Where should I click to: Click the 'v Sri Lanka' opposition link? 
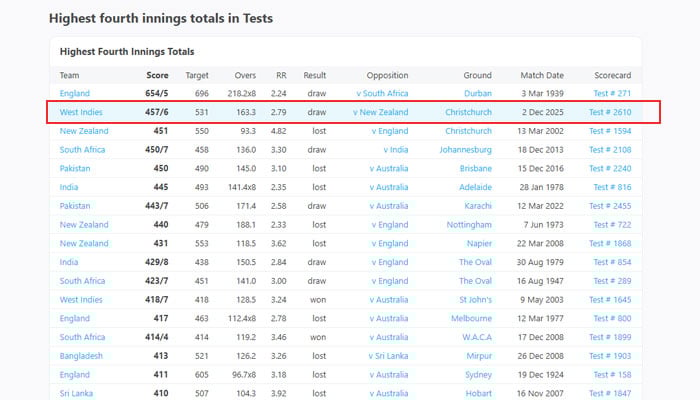[385, 355]
